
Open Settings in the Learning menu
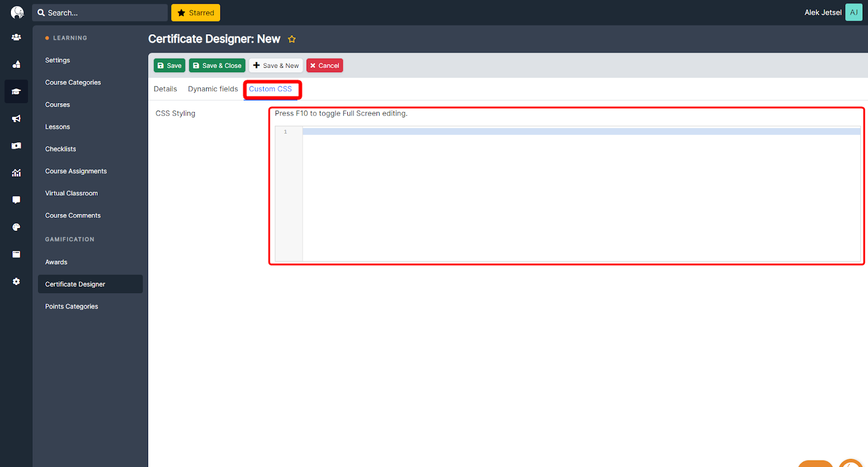pos(58,60)
